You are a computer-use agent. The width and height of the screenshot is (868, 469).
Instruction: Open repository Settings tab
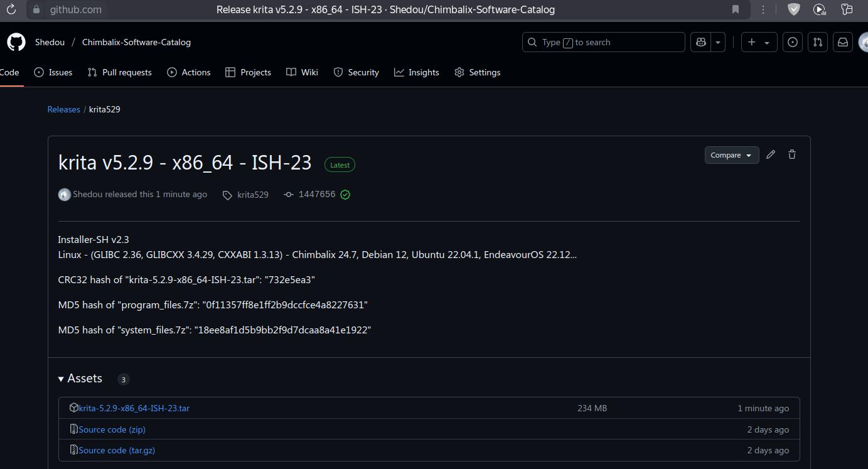click(478, 72)
